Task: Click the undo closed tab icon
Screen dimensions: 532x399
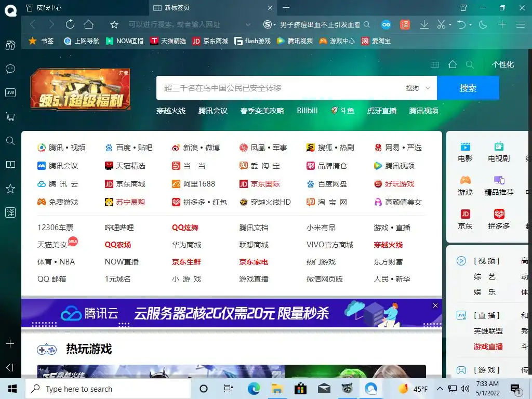Action: click(x=461, y=24)
